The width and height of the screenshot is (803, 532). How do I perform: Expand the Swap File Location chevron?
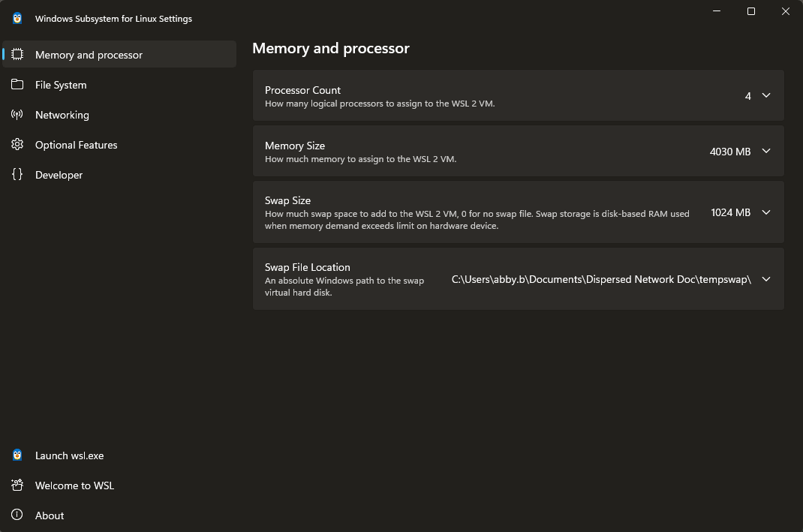[766, 279]
